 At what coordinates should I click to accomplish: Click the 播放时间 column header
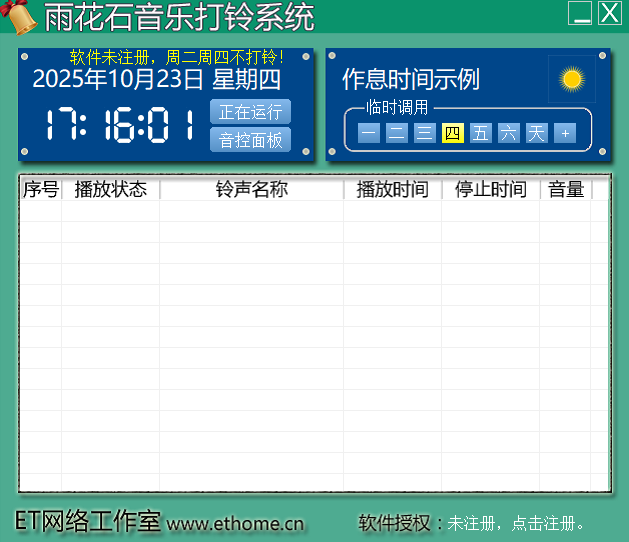[x=392, y=189]
